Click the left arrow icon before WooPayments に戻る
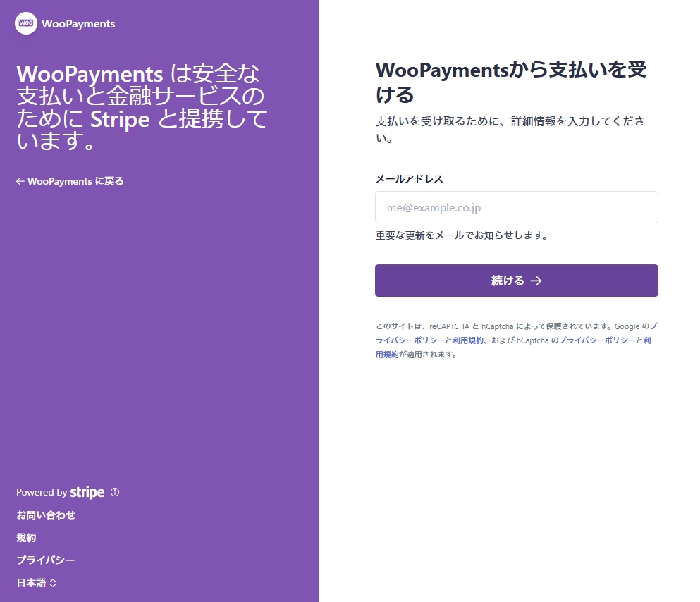Viewport: 700px width, 602px height. pos(20,181)
